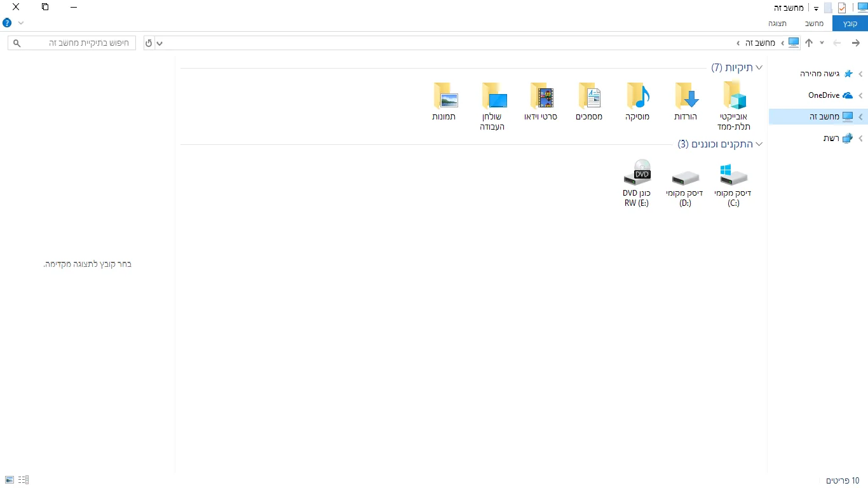Switch to large icons view using the status bar icon
Image resolution: width=868 pixels, height=488 pixels.
click(10, 480)
